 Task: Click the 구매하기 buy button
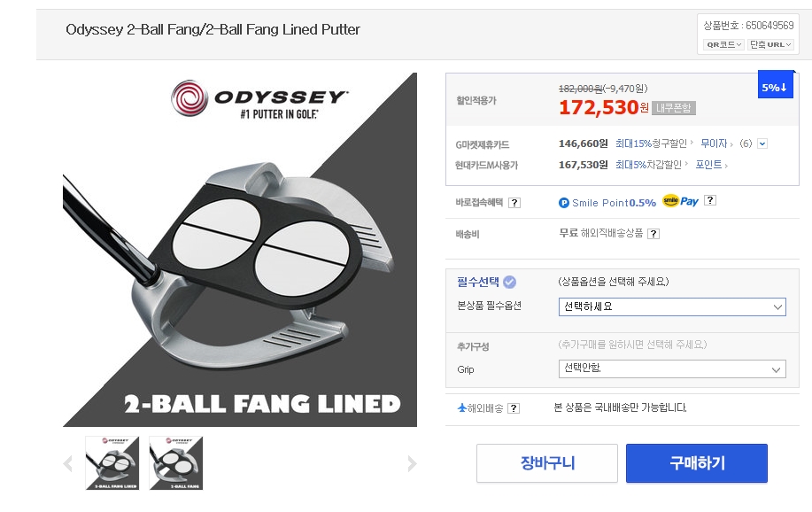(696, 463)
